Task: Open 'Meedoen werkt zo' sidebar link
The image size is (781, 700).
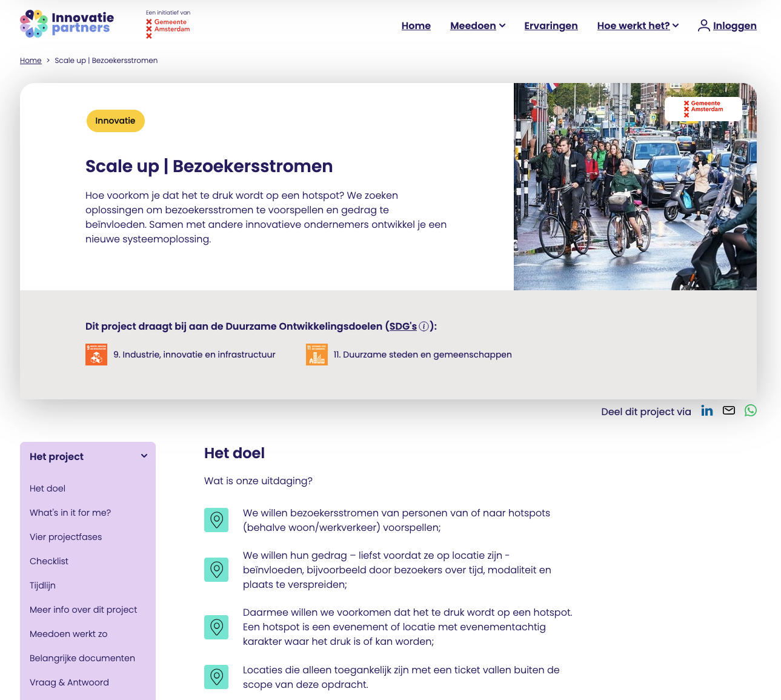Action: (68, 634)
